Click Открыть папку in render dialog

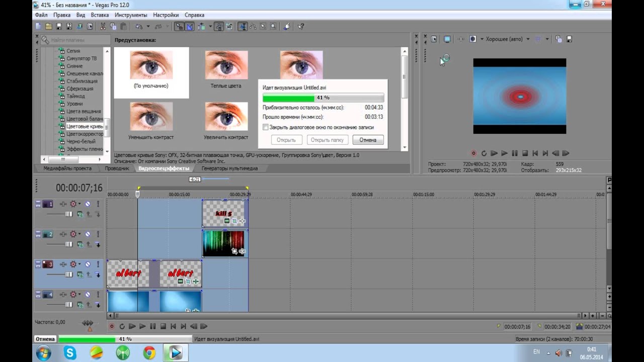[x=327, y=140]
